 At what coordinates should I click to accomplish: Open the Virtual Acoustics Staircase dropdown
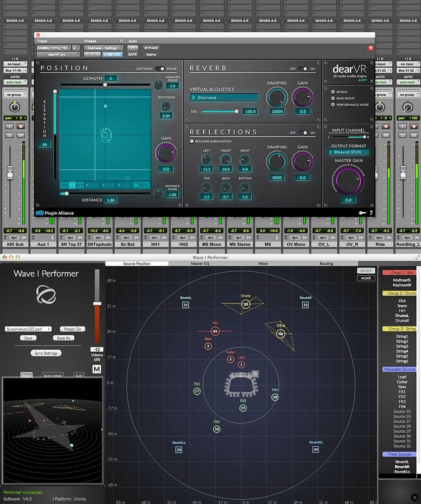(x=224, y=98)
